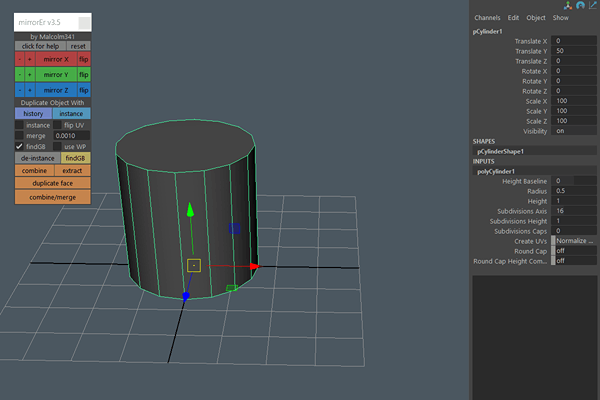Viewport: 600px width, 400px height.
Task: Expand the polyCylinder1 inputs node
Action: [x=495, y=171]
